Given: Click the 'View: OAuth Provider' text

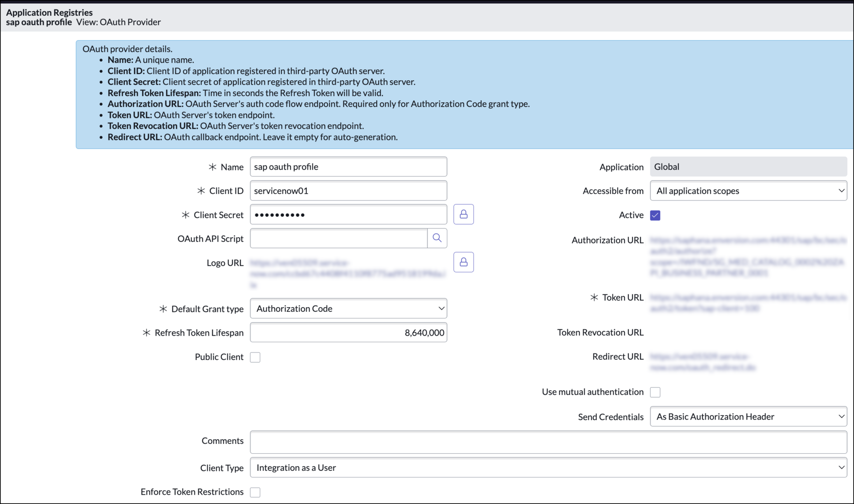Looking at the screenshot, I should pos(118,22).
